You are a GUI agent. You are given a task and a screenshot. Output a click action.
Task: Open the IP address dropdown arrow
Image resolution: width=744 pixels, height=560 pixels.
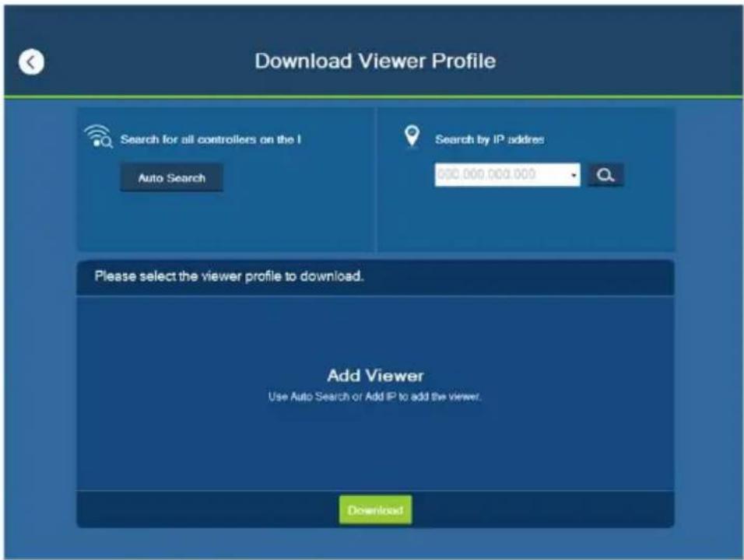point(574,175)
